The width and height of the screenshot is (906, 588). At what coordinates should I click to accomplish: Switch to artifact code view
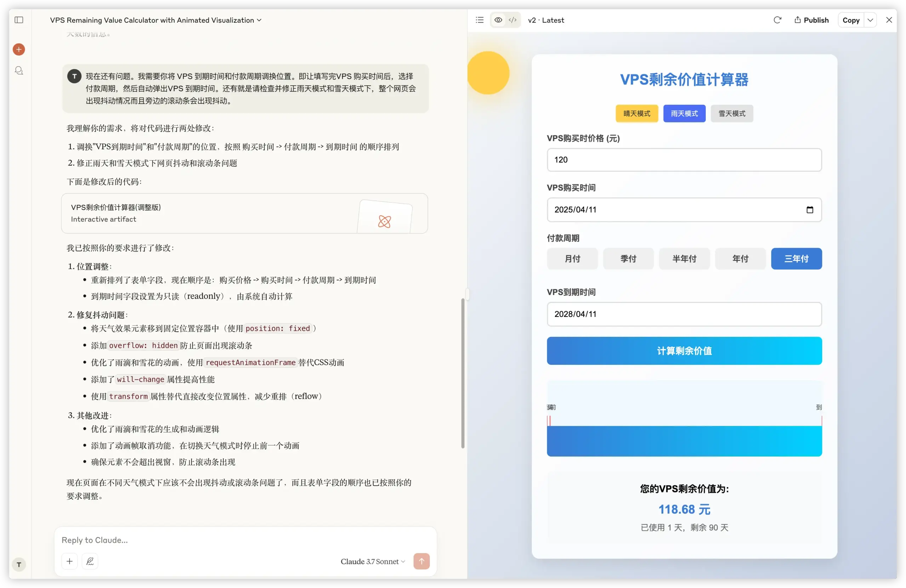[x=512, y=20]
